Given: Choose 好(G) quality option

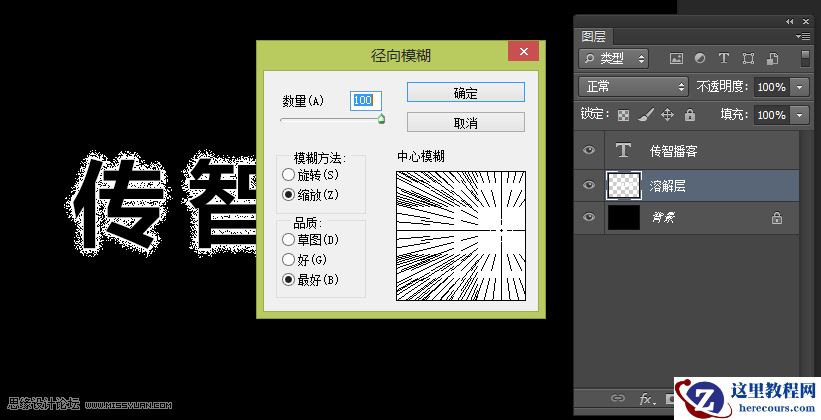Looking at the screenshot, I should tap(304, 260).
